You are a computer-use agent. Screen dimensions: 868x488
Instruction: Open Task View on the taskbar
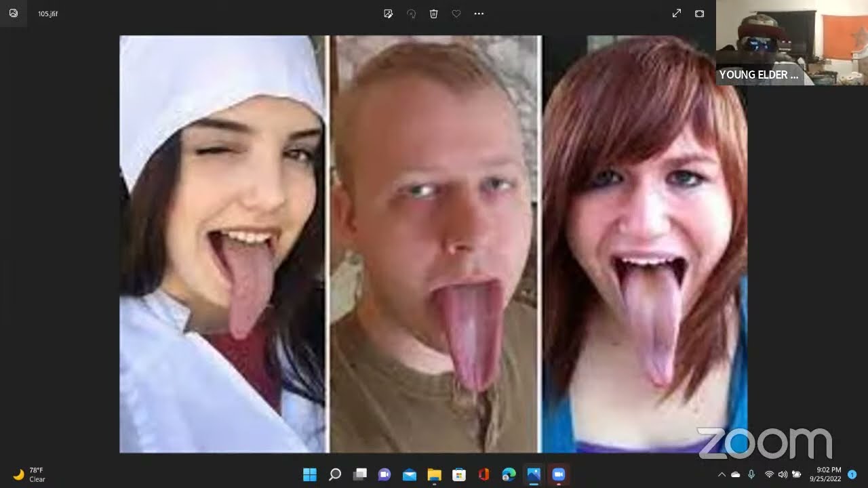(x=359, y=474)
